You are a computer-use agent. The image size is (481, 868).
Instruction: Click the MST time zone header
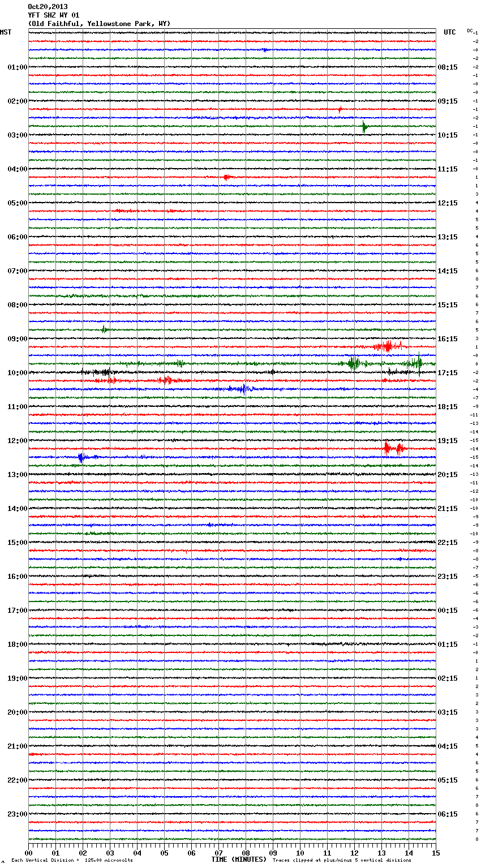coord(6,32)
